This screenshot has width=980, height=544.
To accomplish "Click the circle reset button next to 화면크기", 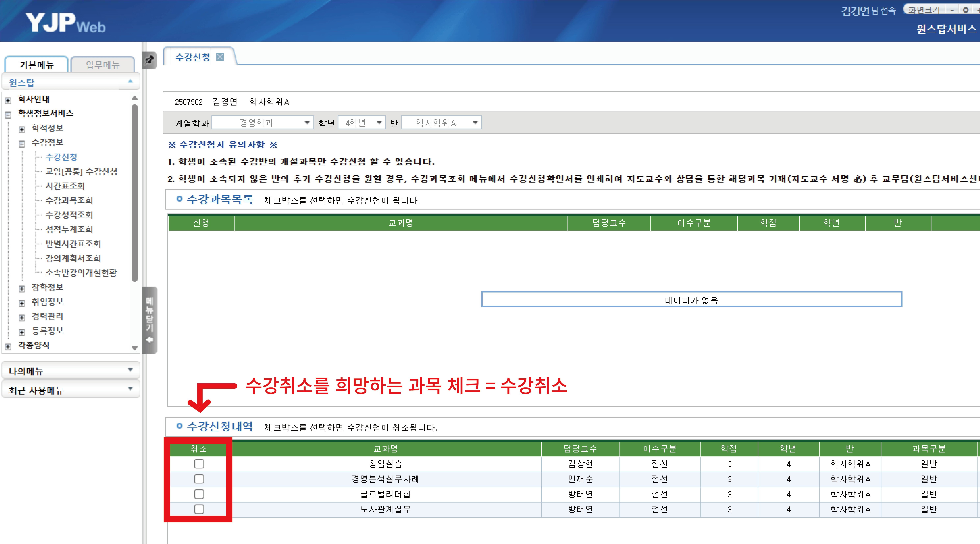I will [966, 10].
